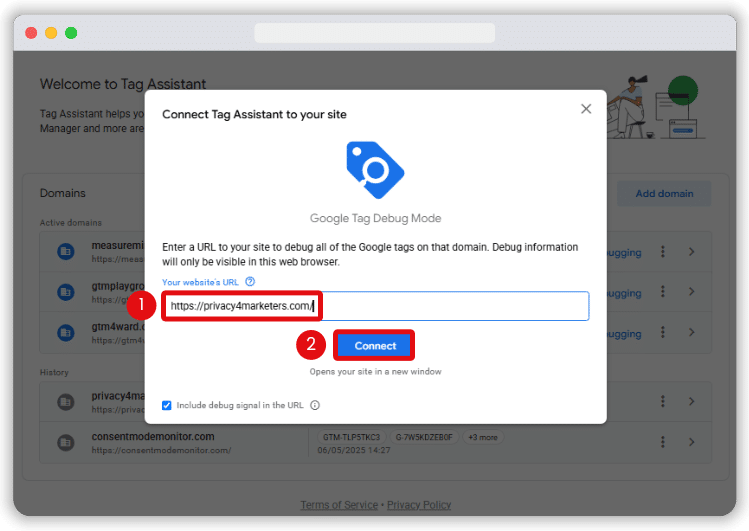Click the +3 more tags chip
Image resolution: width=749 pixels, height=531 pixels.
tap(483, 437)
